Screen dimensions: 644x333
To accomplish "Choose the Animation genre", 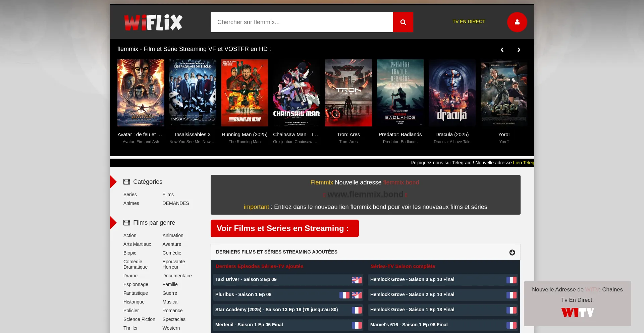I will pyautogui.click(x=173, y=235).
